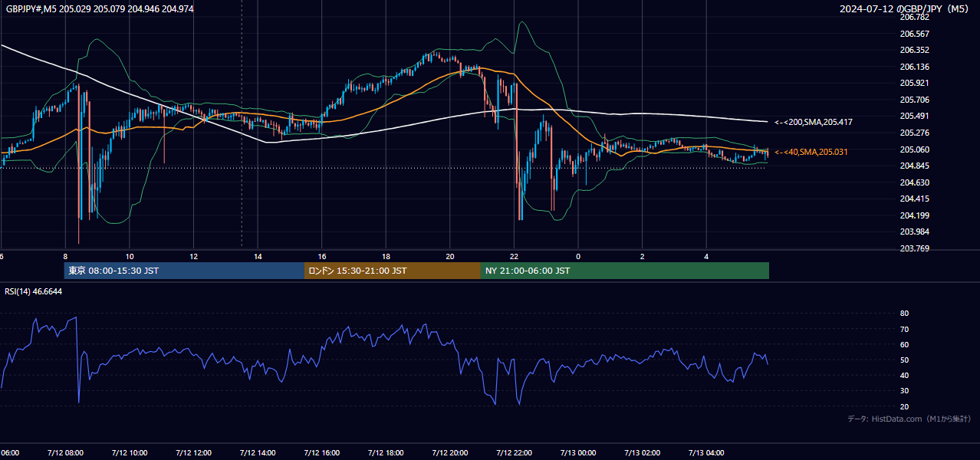Click hour tick 8 under the price chart

(x=65, y=257)
